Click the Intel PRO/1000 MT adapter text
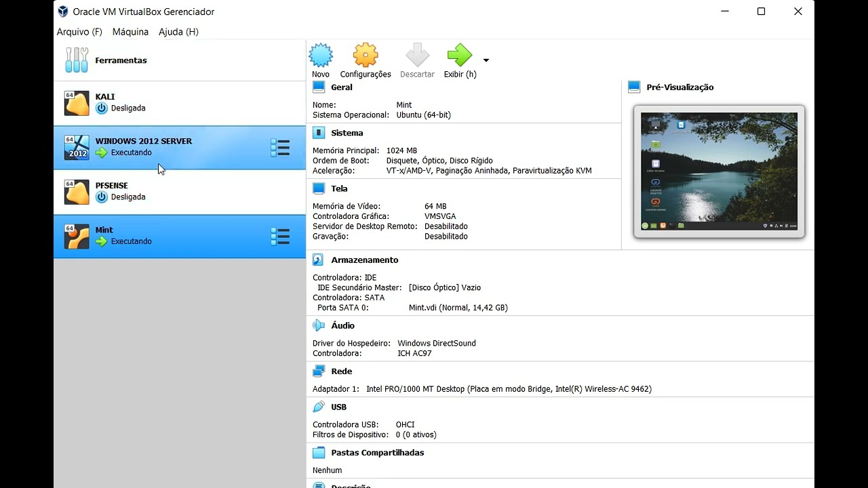This screenshot has width=868, height=488. [509, 389]
